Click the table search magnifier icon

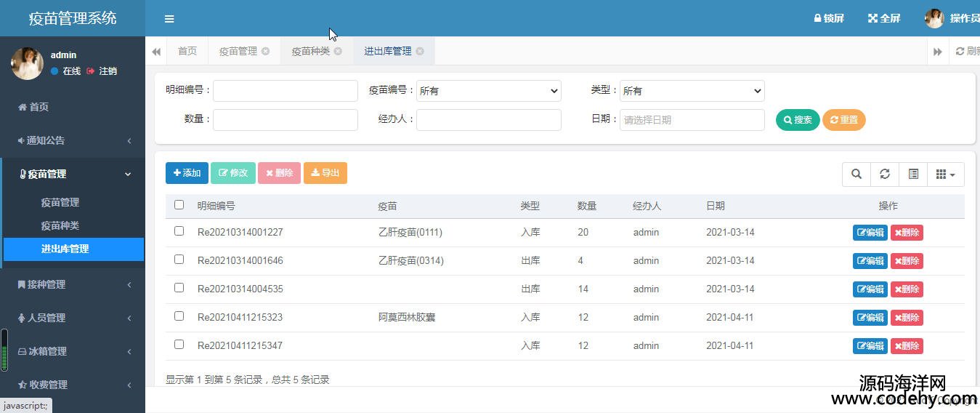[857, 174]
